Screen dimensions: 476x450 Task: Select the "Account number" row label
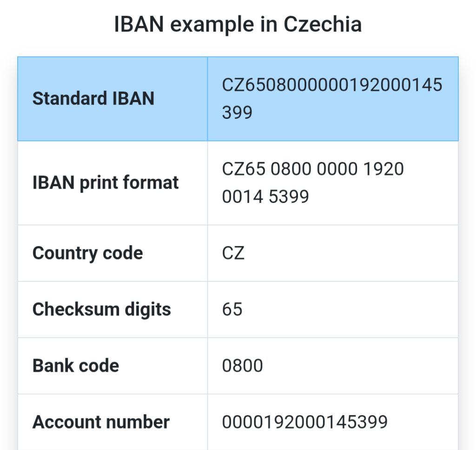(x=101, y=422)
